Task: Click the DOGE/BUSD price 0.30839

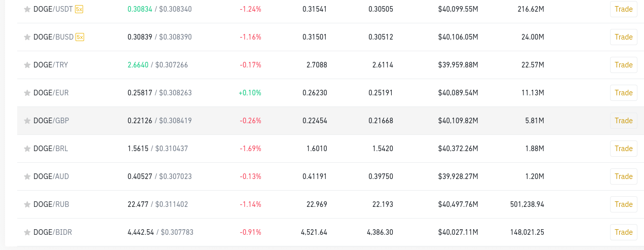Action: tap(138, 37)
